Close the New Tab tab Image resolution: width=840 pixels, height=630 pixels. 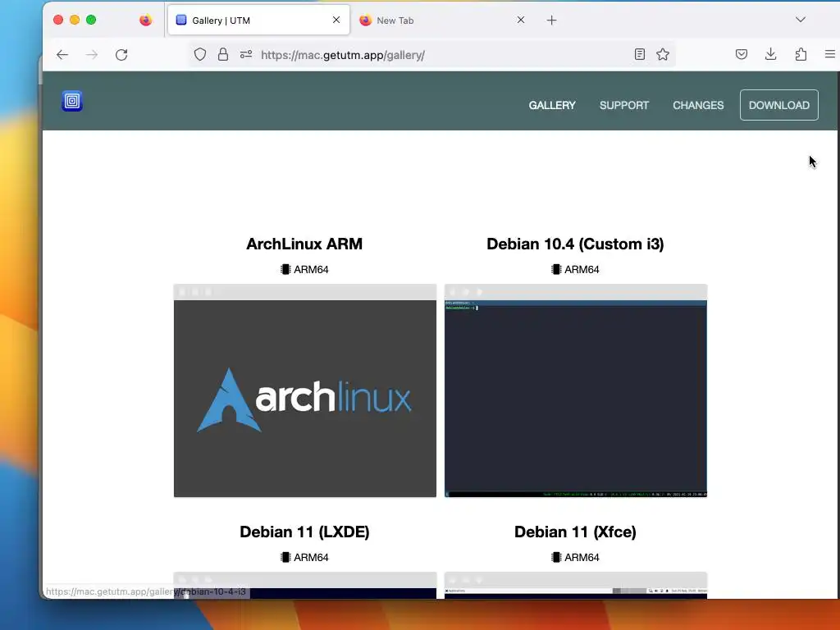(521, 20)
